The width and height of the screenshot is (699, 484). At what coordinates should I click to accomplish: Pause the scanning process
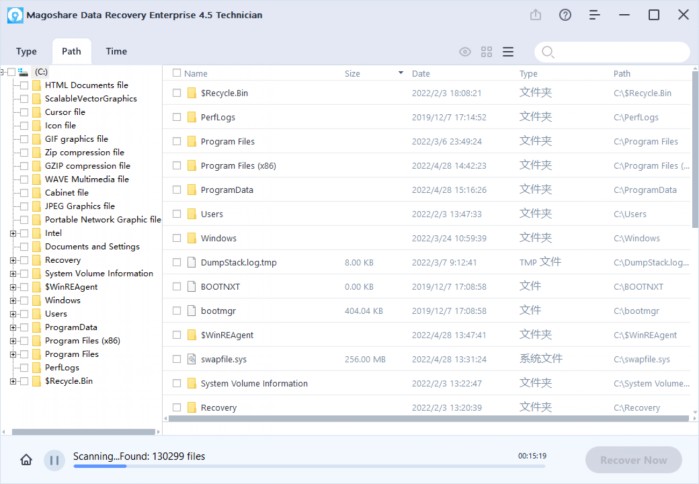pyautogui.click(x=54, y=460)
